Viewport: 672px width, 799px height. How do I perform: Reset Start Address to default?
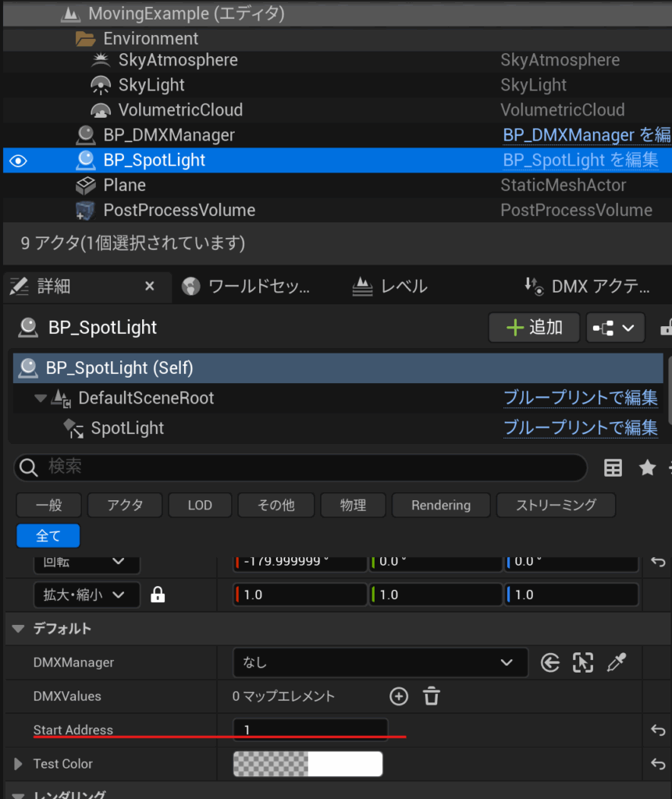coord(658,730)
